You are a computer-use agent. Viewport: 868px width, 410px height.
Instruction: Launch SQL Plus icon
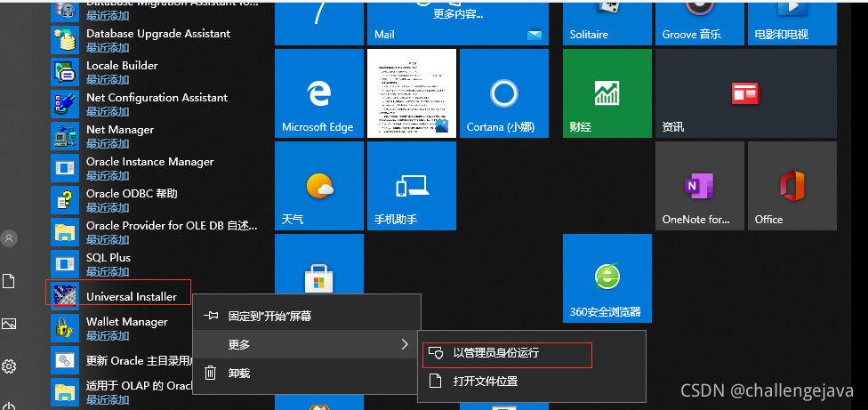point(65,264)
